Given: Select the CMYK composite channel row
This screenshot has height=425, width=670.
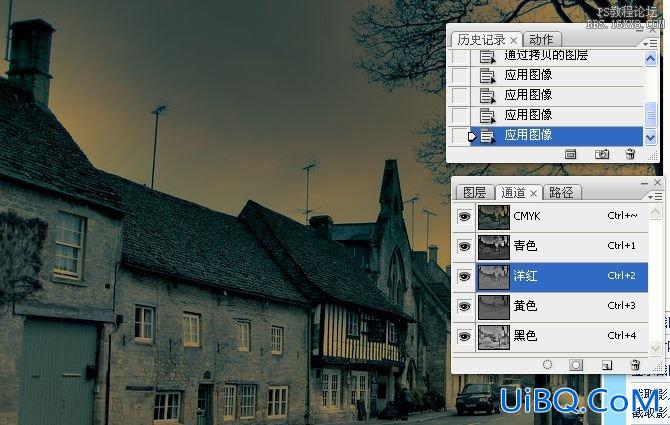Looking at the screenshot, I should pos(562,217).
